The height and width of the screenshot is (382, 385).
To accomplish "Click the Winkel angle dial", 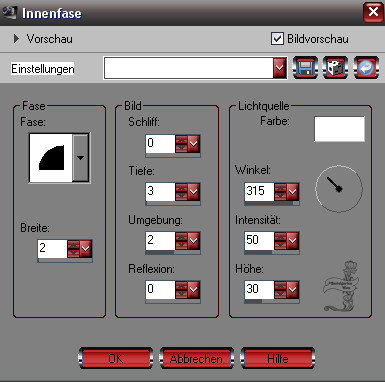I will (339, 189).
